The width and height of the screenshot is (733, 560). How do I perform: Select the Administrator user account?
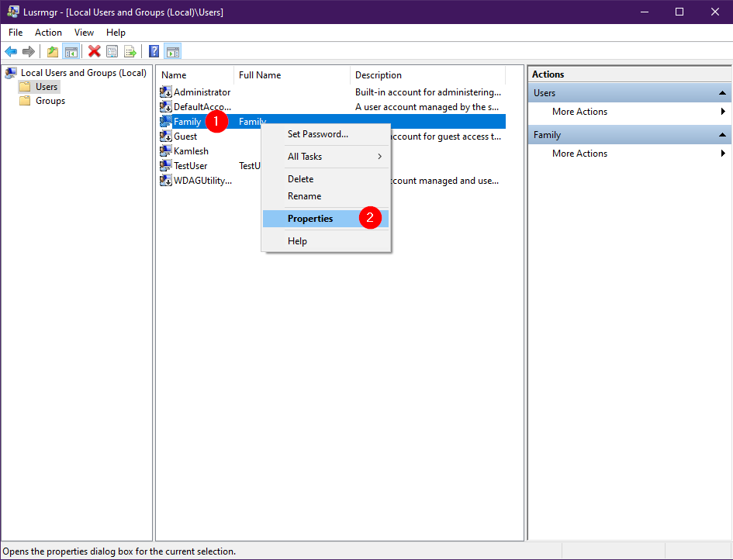tap(202, 92)
